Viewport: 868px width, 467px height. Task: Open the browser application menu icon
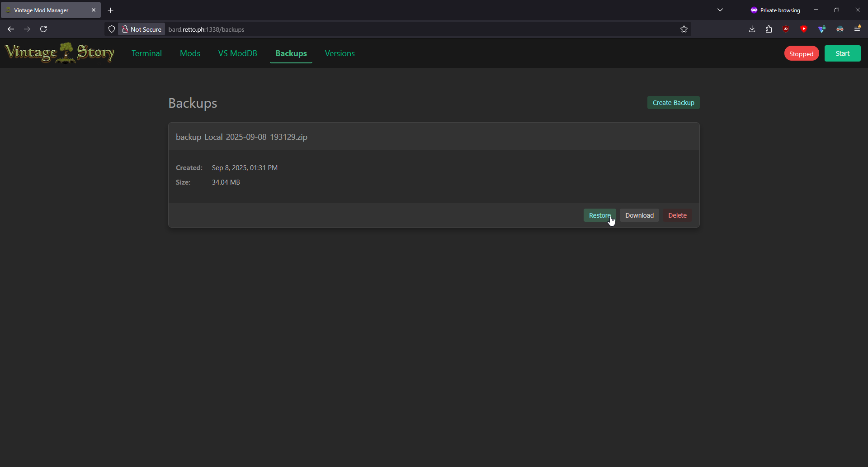[x=857, y=29]
